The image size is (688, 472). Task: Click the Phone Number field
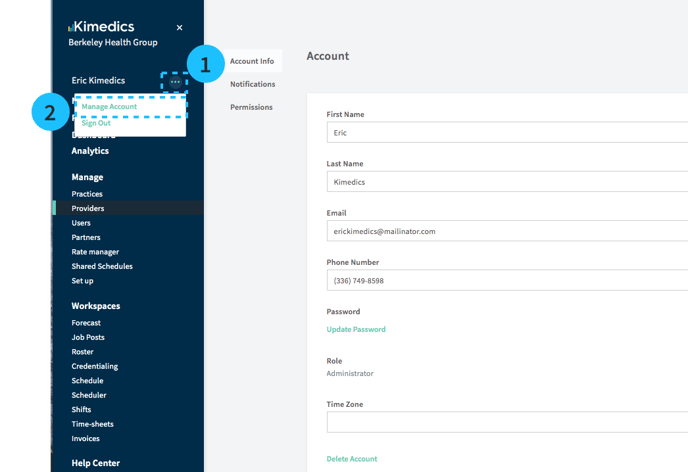507,281
